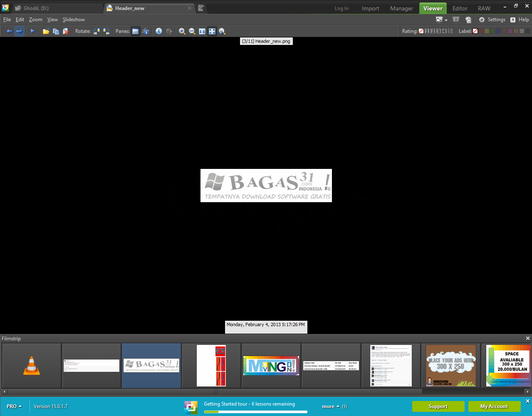Apply the blue color label
This screenshot has height=416, width=532.
498,31
